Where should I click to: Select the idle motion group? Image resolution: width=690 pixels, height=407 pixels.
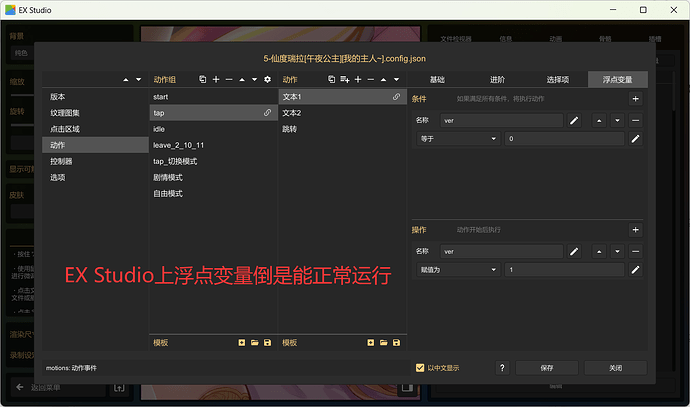tap(213, 129)
